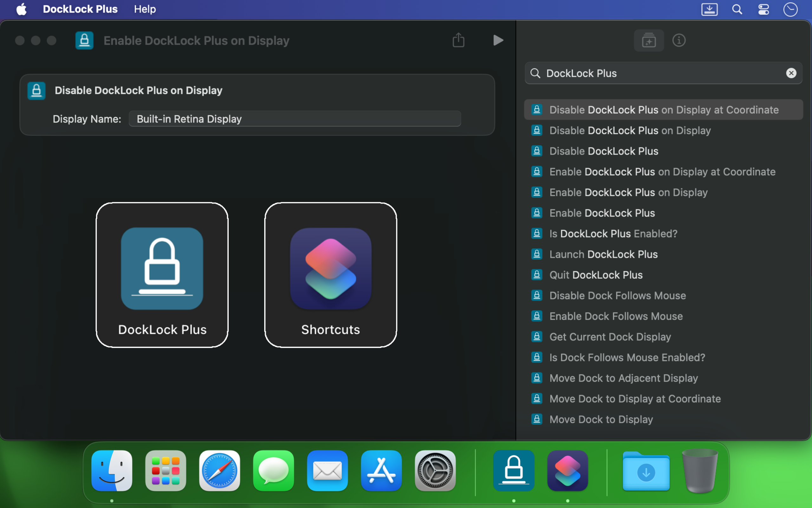Click DockLock Plus icon in the Dock
Viewport: 812px width, 508px height.
[x=514, y=470]
